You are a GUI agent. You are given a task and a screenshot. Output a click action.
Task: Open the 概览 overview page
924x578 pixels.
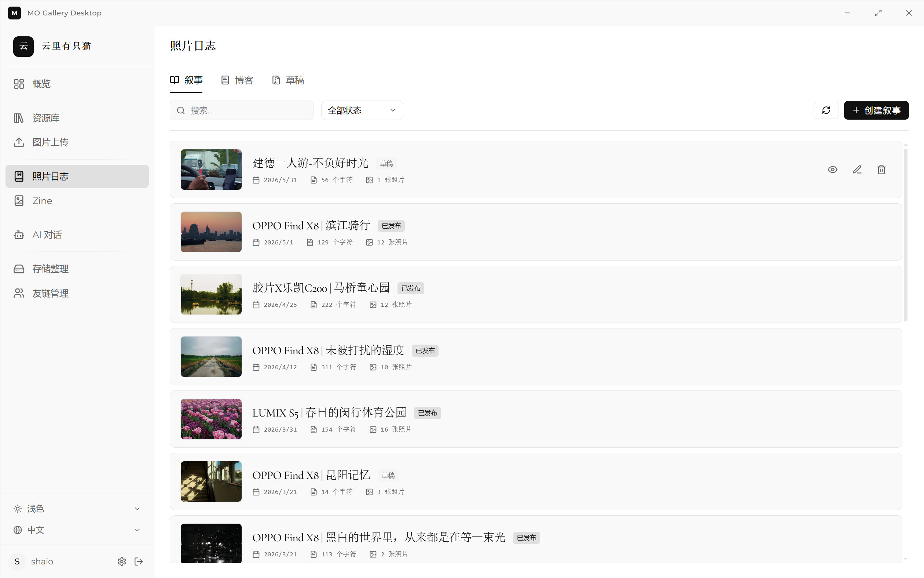(77, 84)
